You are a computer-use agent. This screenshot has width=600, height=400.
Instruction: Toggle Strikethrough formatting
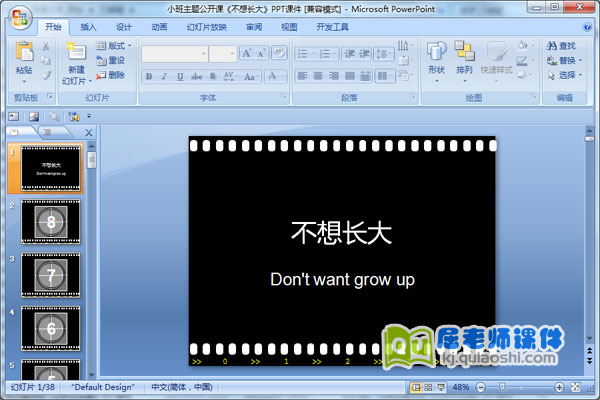[x=196, y=76]
